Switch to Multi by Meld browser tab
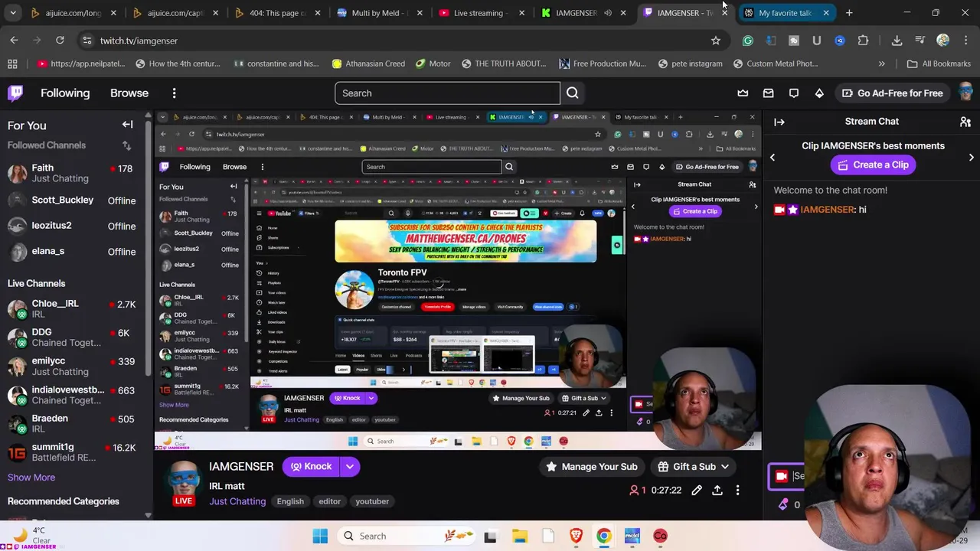 (x=378, y=13)
